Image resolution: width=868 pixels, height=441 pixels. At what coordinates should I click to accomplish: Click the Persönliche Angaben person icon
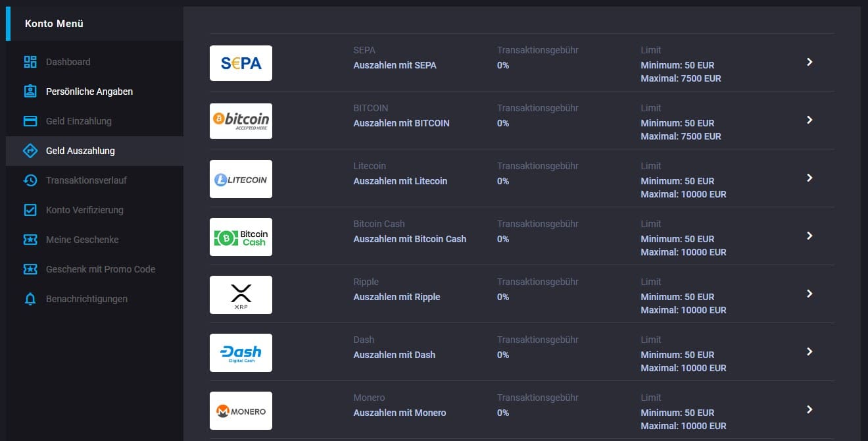(30, 91)
